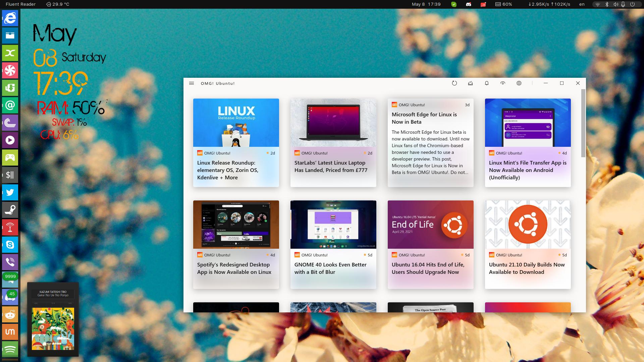Viewport: 644px width, 362px height.
Task: Open the purple phone app in dock
Action: coord(10,262)
